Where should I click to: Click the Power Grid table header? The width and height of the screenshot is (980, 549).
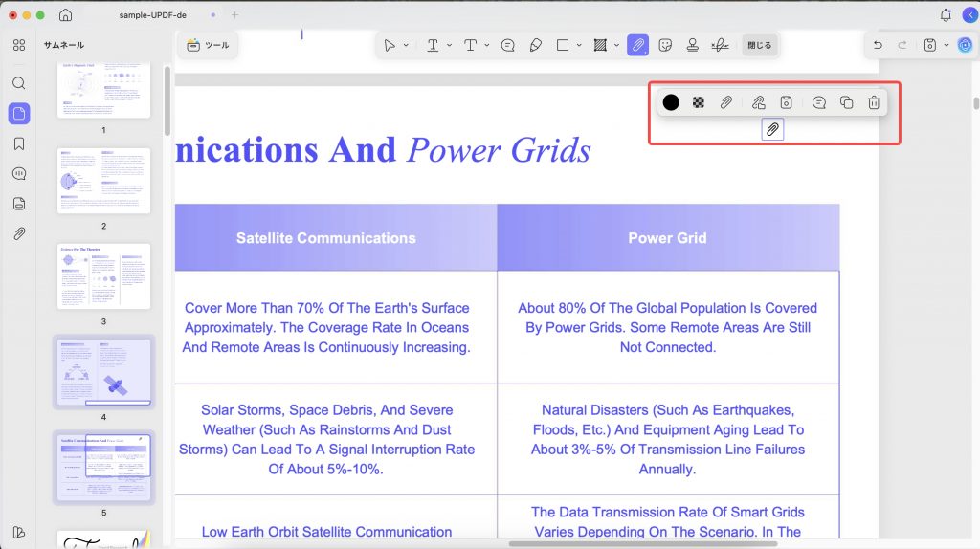click(x=667, y=238)
